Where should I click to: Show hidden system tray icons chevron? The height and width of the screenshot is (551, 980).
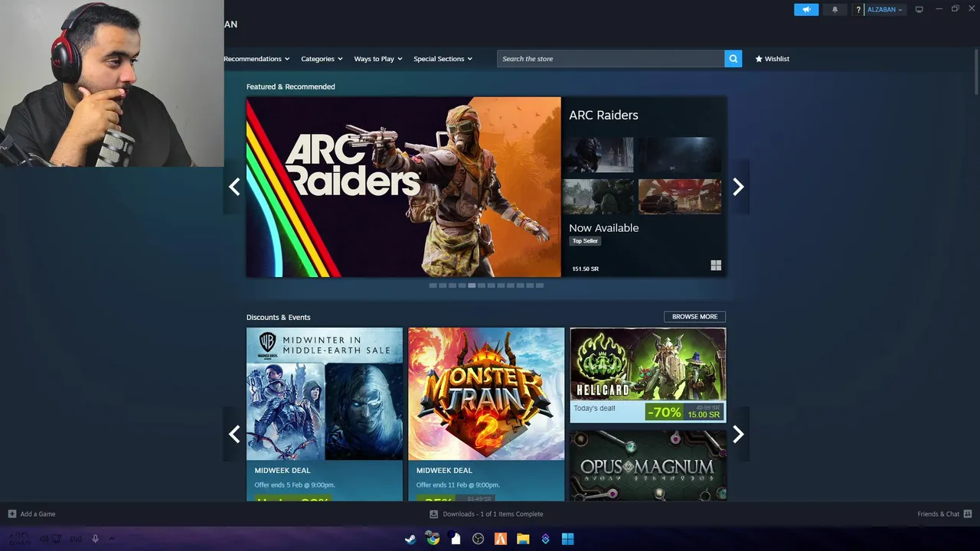(112, 539)
